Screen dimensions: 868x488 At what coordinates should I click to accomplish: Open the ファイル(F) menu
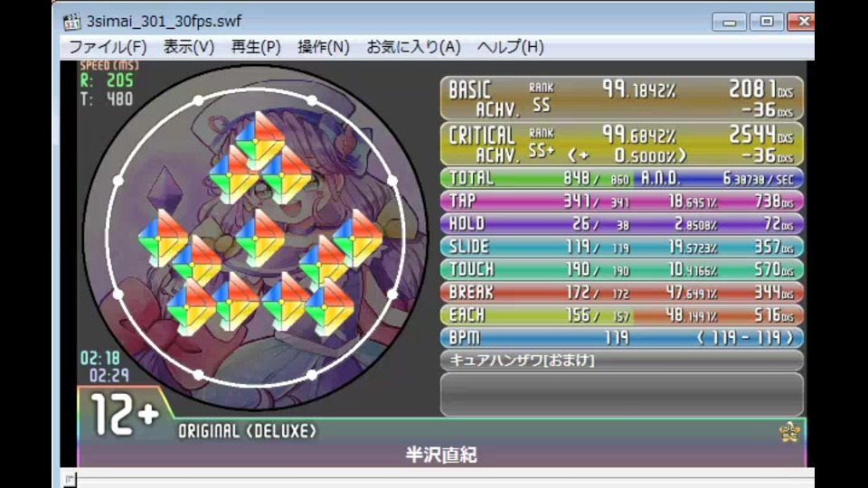[x=108, y=47]
